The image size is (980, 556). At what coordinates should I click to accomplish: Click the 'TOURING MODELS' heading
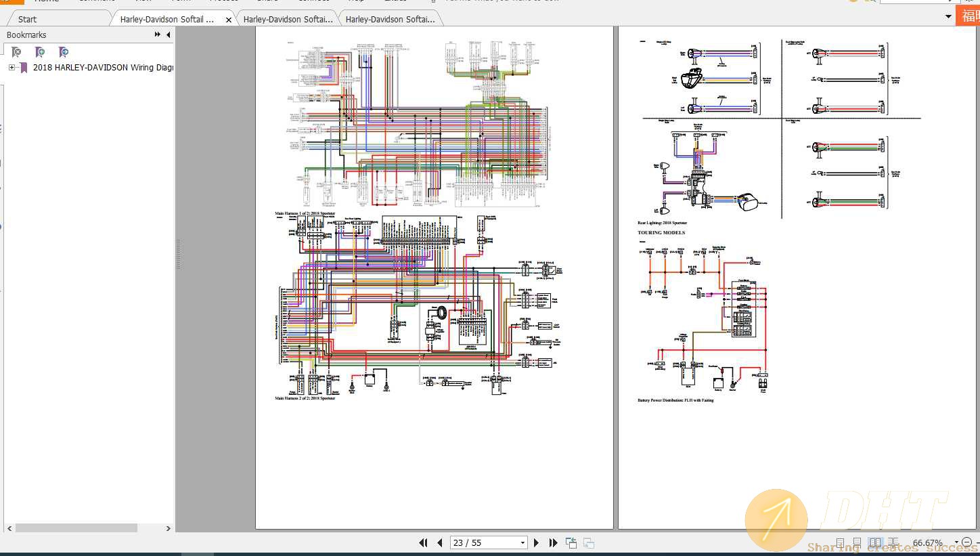point(661,232)
